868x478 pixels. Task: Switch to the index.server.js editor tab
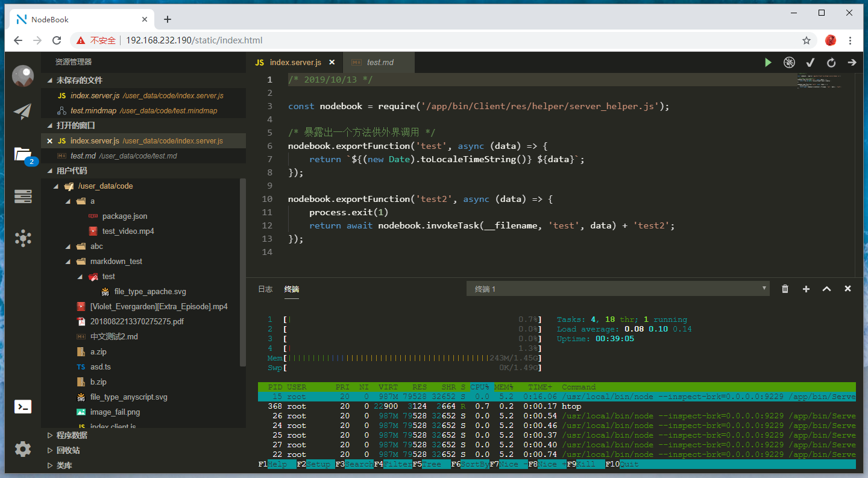click(x=295, y=62)
